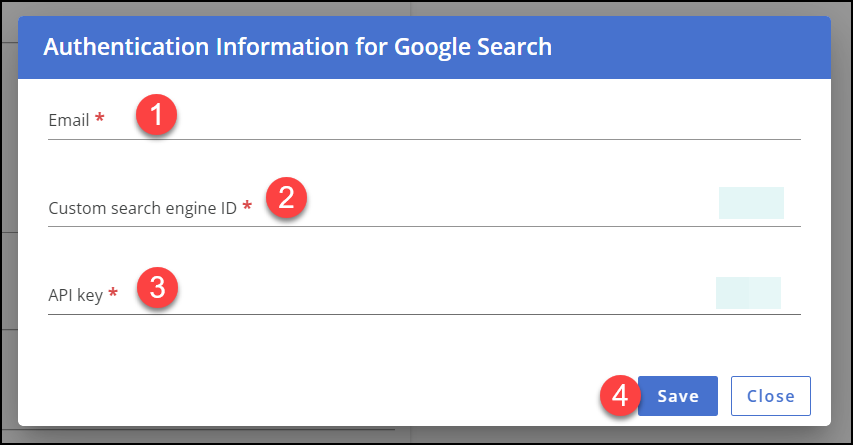
Task: Click the teal box in API key row
Action: coord(748,293)
